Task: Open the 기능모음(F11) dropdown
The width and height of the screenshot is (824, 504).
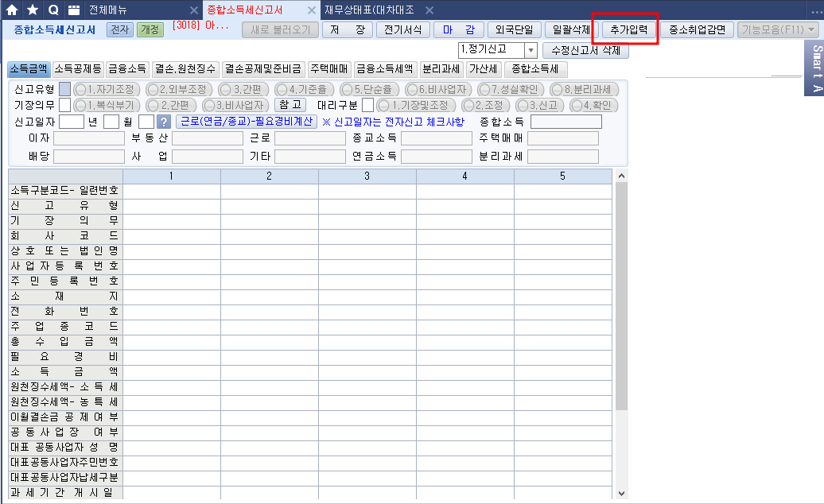Action: coord(778,30)
